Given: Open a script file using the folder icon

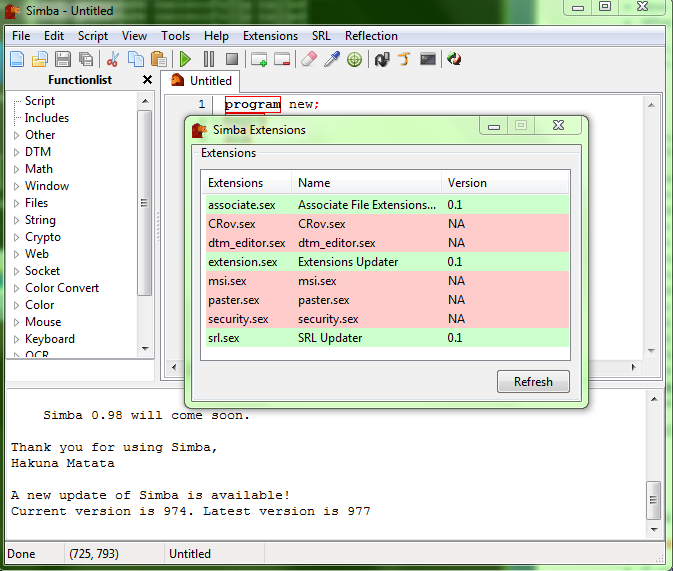Looking at the screenshot, I should tap(40, 59).
